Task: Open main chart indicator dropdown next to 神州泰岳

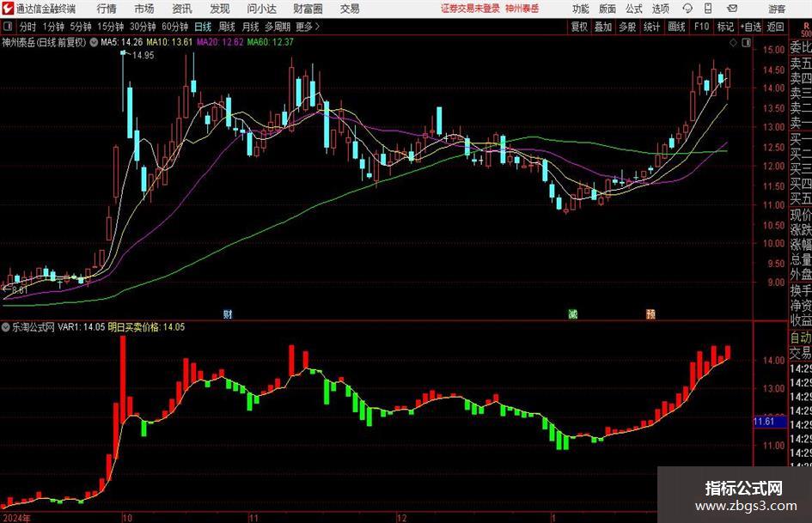Action: [x=94, y=42]
